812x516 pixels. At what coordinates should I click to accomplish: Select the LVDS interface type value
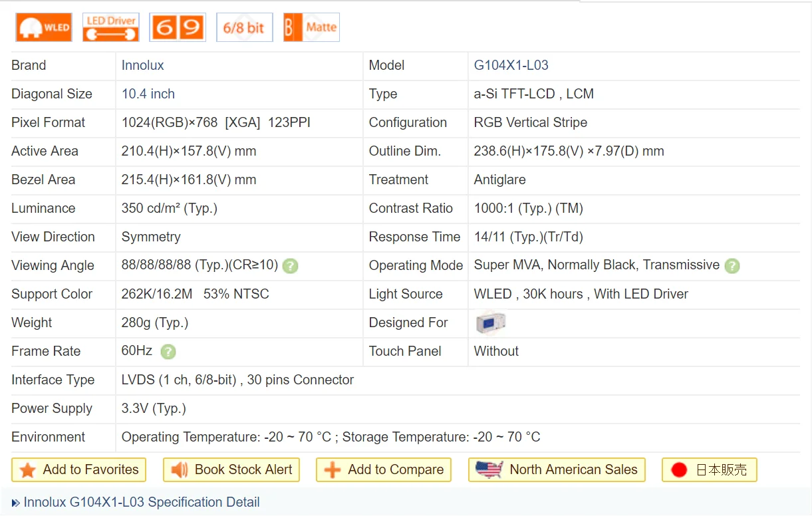(237, 380)
